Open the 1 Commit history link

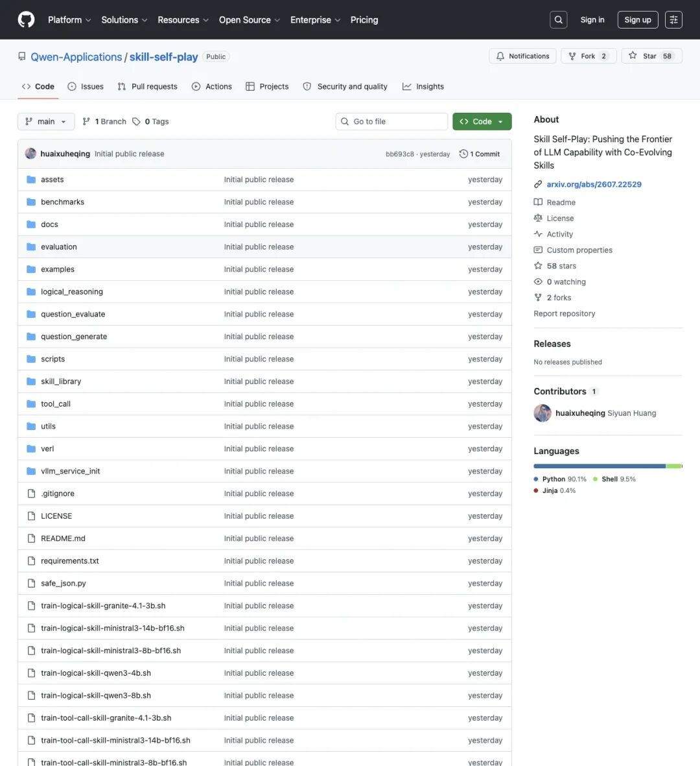[x=480, y=154]
